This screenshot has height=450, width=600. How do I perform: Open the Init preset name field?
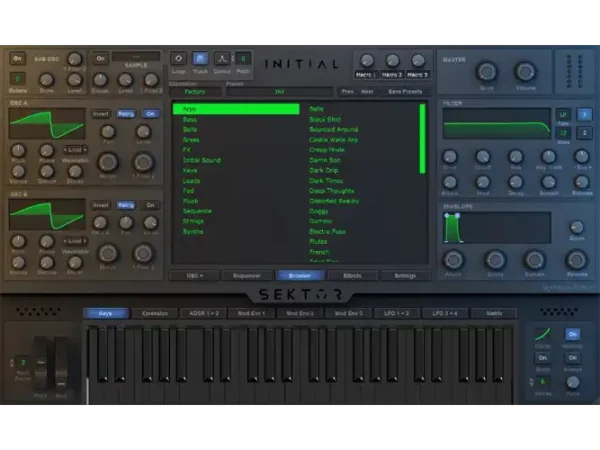tap(279, 92)
